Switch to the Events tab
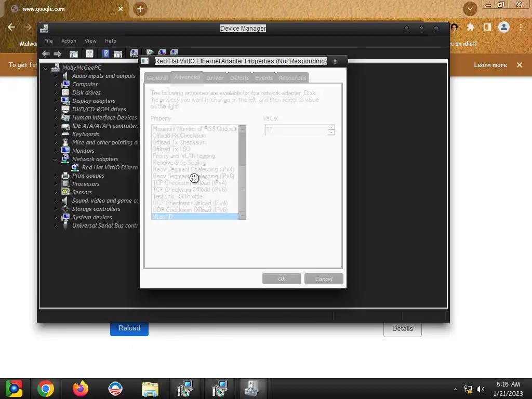 click(x=264, y=78)
